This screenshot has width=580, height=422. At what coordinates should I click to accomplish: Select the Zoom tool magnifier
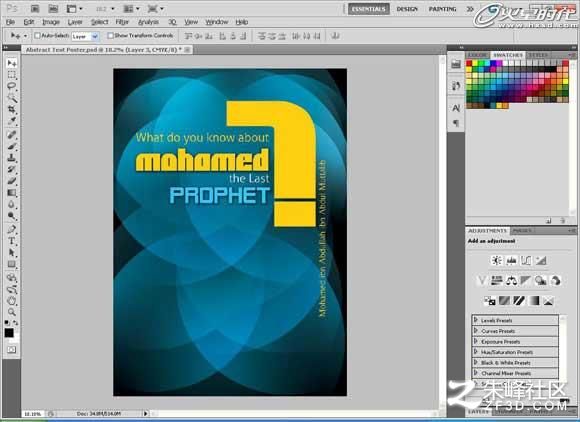tap(12, 312)
